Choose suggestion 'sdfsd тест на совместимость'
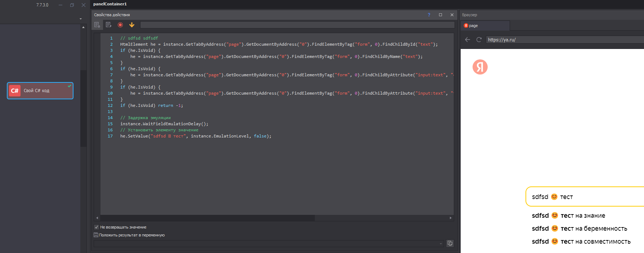644x253 pixels. pos(581,241)
